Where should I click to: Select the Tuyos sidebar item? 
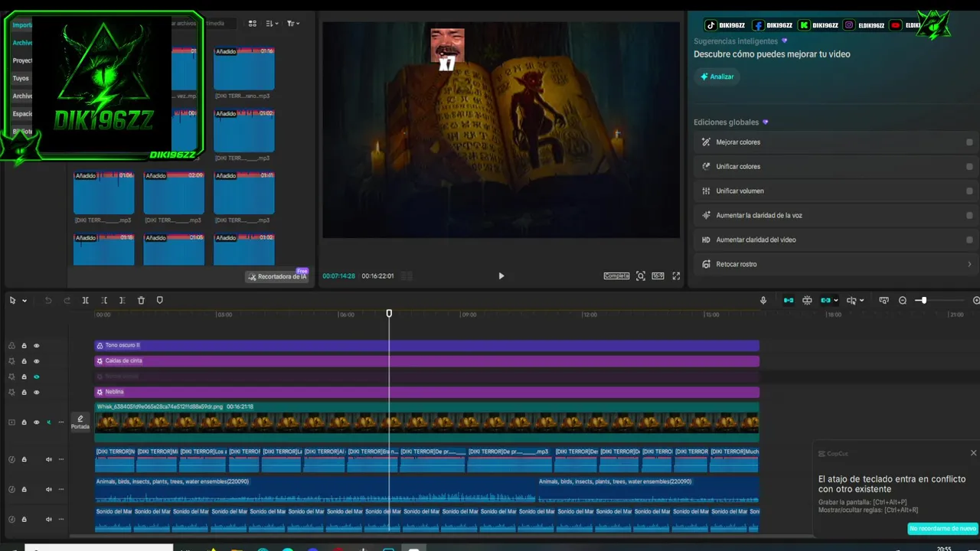click(x=21, y=78)
